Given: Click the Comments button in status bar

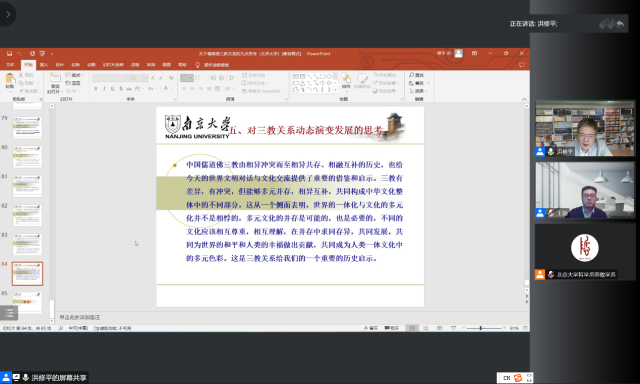Looking at the screenshot, I should point(391,328).
